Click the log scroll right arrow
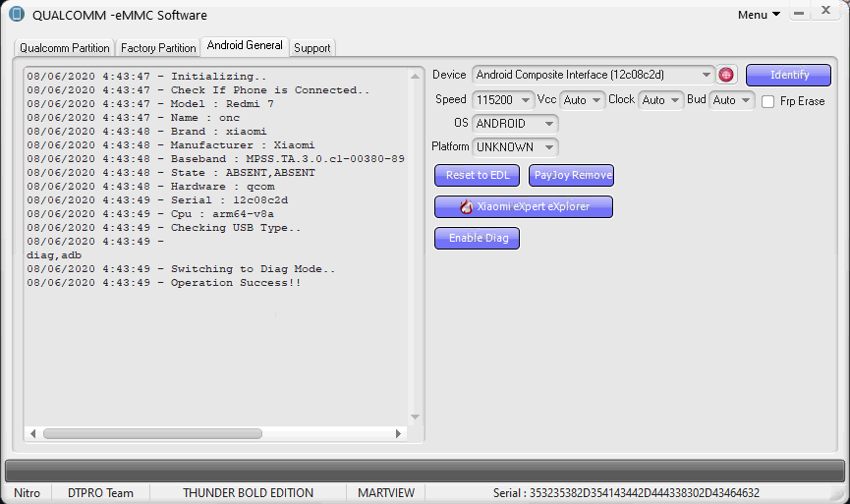This screenshot has height=504, width=850. [x=398, y=433]
